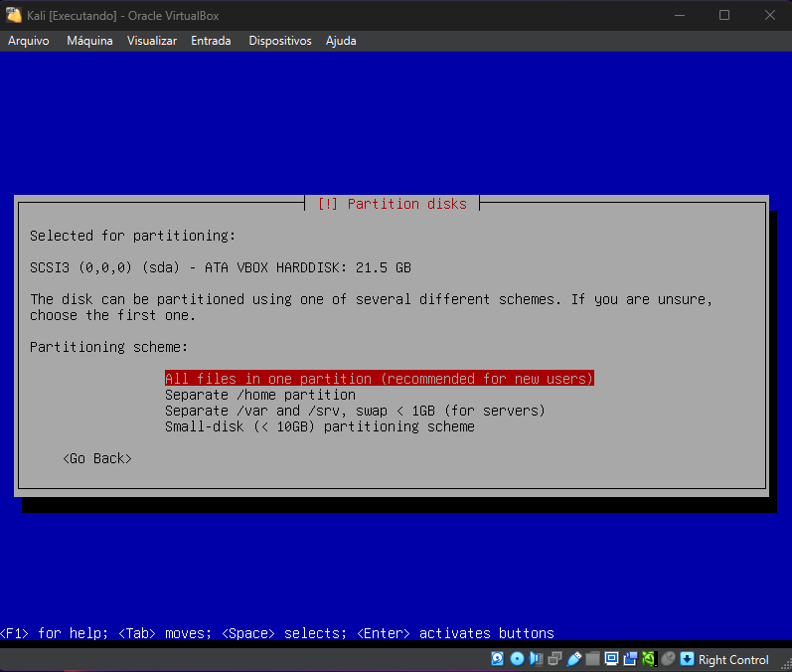
Task: Open the Arquivo menu
Action: pos(29,41)
